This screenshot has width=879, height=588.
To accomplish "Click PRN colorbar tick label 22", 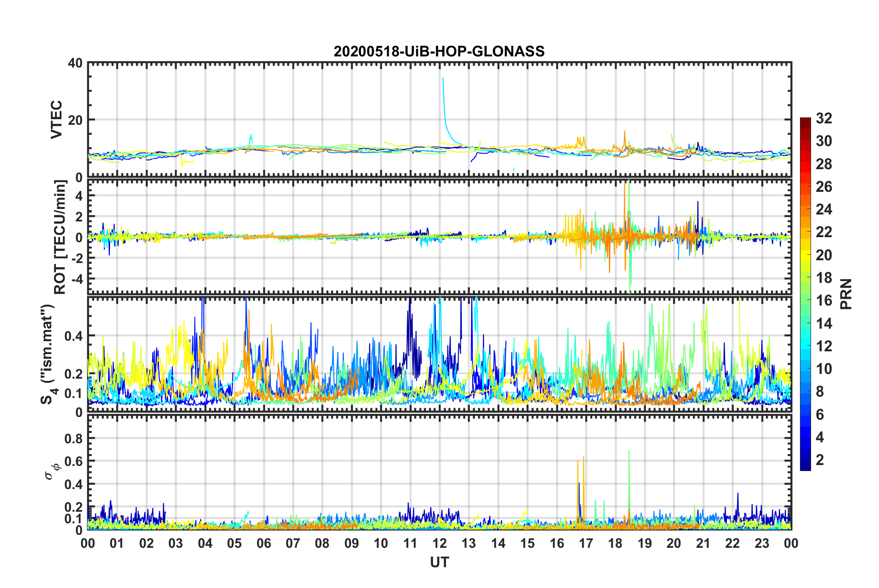I will click(x=824, y=232).
